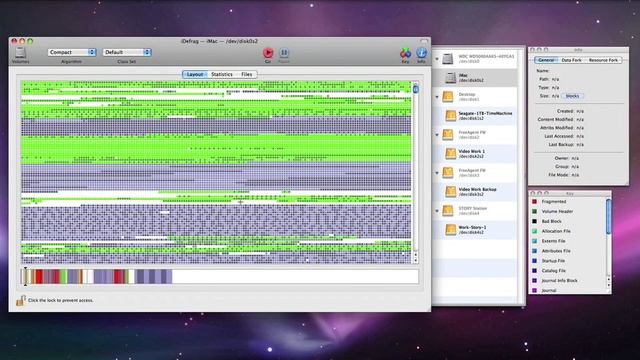Screen dimensions: 640x360
Task: Select Work-Story-1 volume icon
Action: pyautogui.click(x=451, y=229)
